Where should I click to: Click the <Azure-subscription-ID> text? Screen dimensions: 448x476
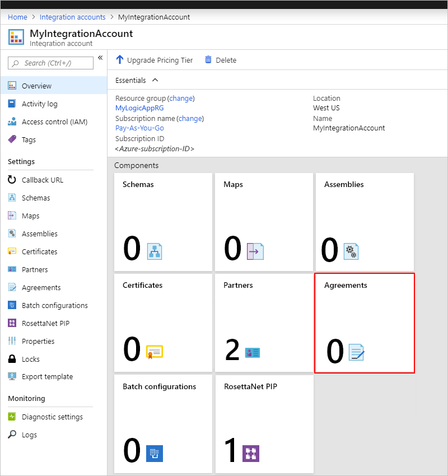(x=155, y=148)
